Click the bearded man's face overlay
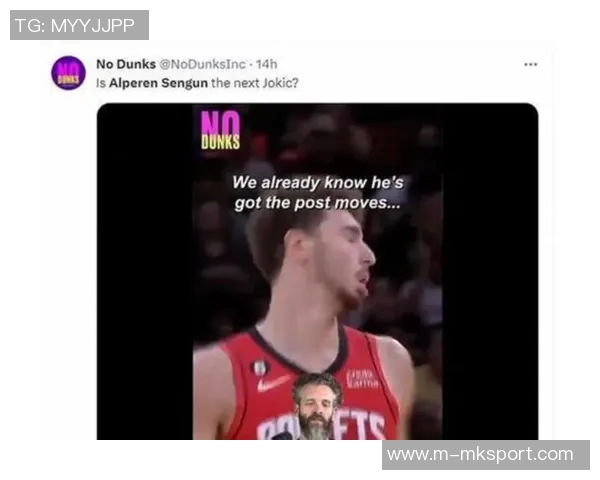 (316, 407)
